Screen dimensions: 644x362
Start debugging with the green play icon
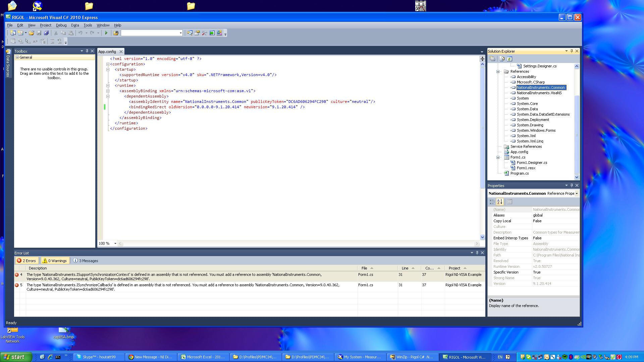click(106, 33)
